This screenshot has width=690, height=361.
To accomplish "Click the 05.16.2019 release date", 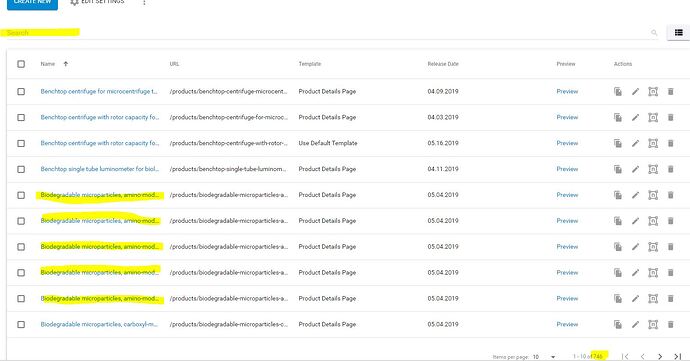I will pyautogui.click(x=443, y=144).
